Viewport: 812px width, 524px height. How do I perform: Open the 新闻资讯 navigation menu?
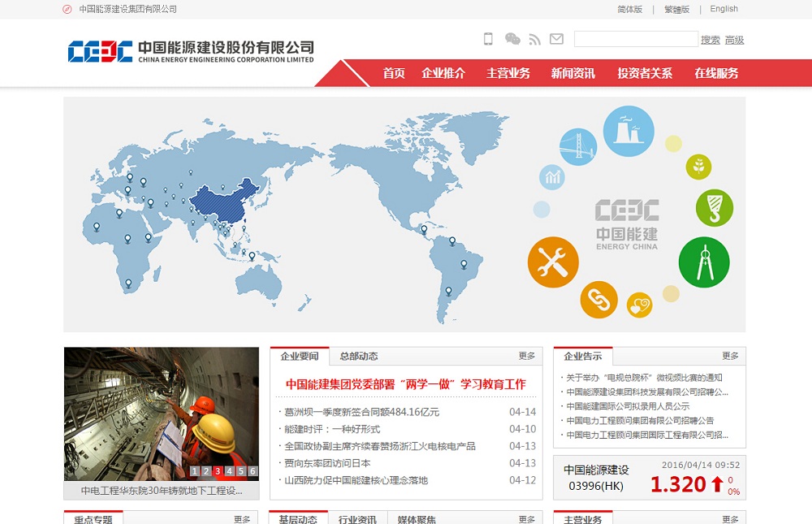coord(572,73)
